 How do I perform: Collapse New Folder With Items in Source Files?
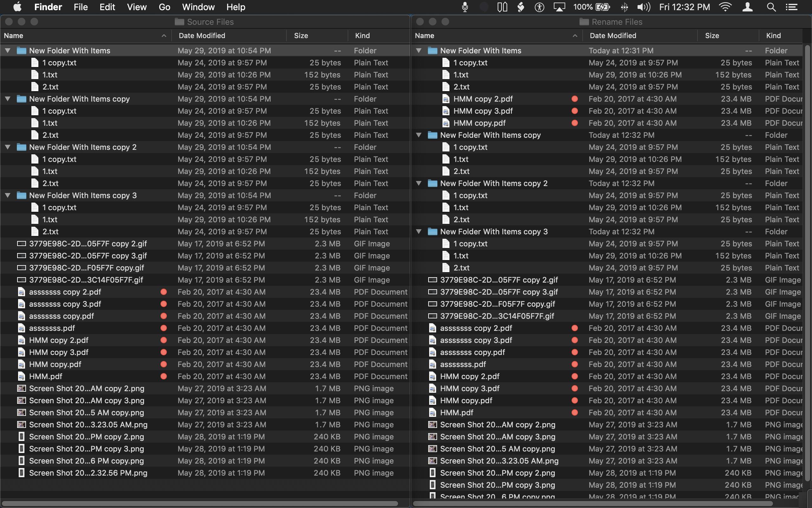pos(7,51)
